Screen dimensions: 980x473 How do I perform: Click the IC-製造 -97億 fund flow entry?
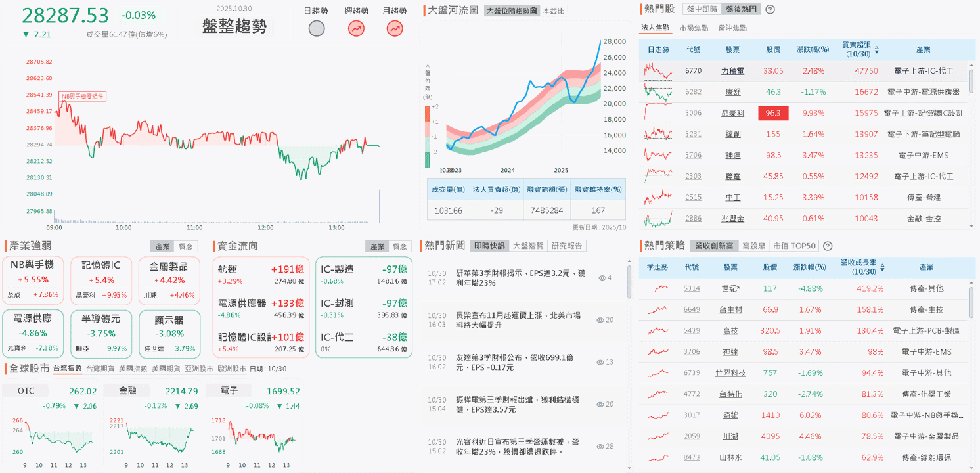coord(363,274)
